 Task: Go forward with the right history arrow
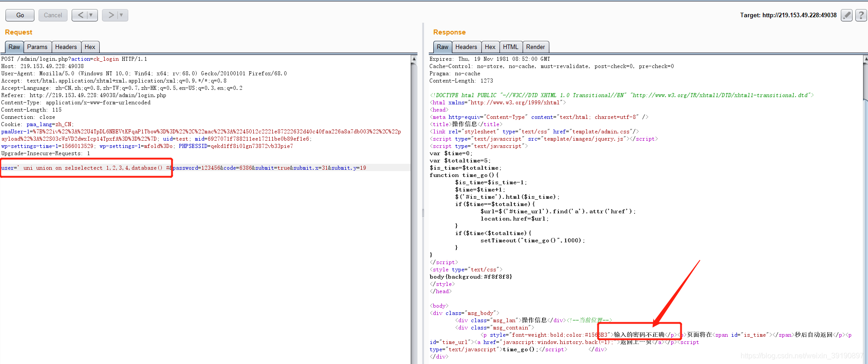click(x=111, y=15)
